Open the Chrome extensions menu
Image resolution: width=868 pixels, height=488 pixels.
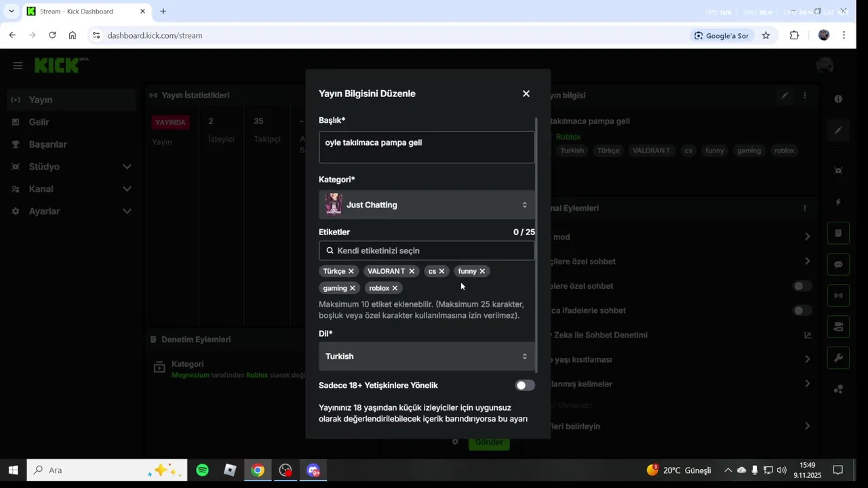[794, 35]
